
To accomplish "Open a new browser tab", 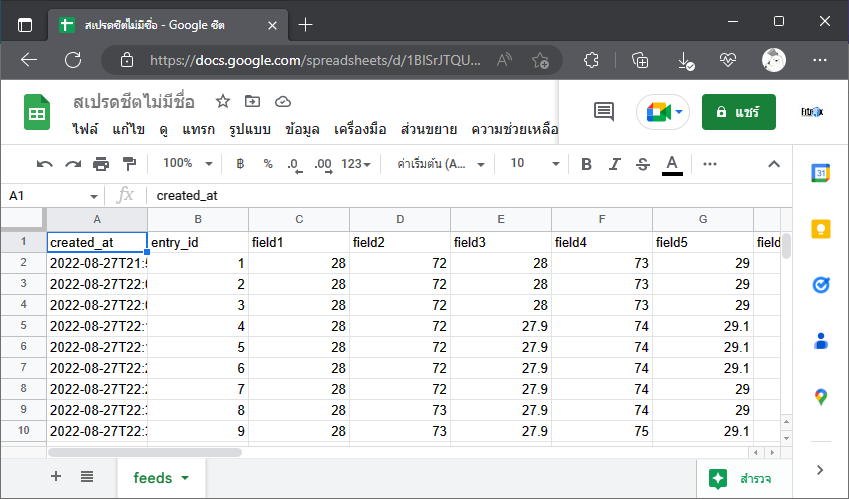I will coord(305,24).
